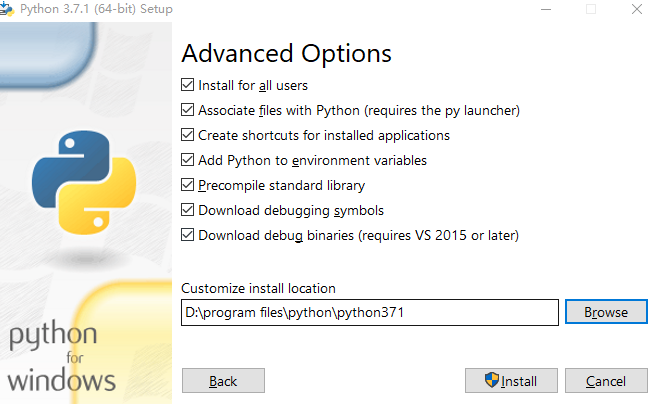Toggle Create shortcuts for installed applications
Image resolution: width=652 pixels, height=404 pixels.
point(188,135)
